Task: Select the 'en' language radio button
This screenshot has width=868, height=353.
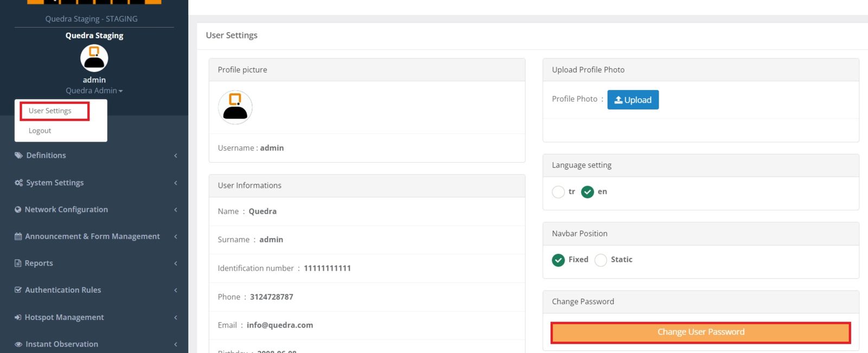Action: 588,192
